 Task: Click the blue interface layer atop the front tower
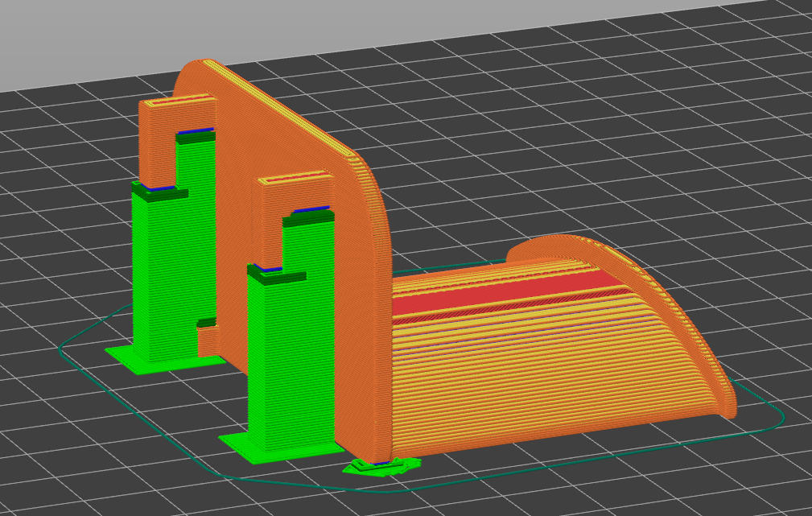(x=312, y=209)
